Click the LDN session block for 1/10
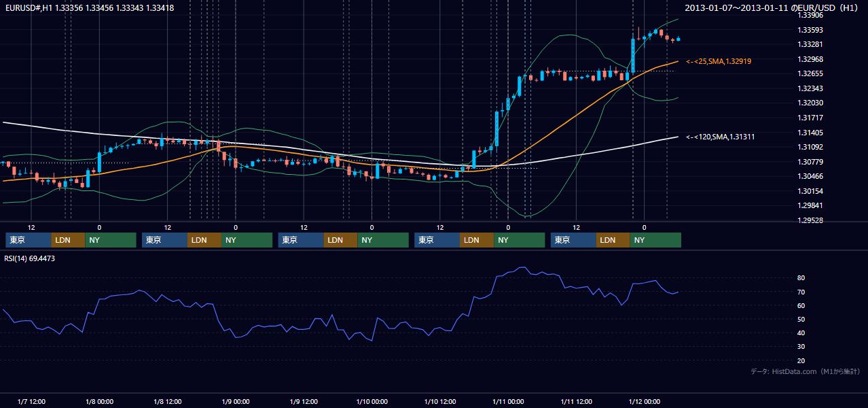This screenshot has height=408, width=868. [477, 240]
